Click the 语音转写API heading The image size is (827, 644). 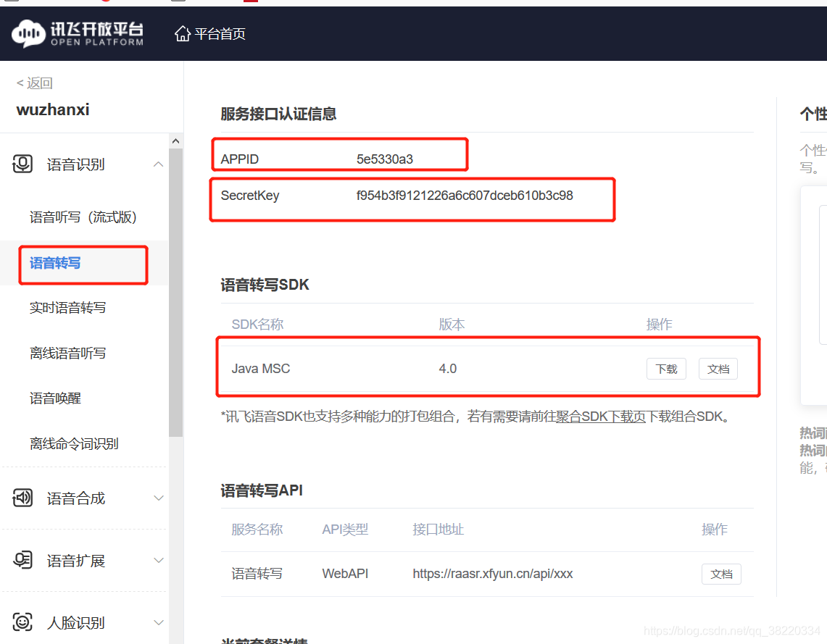point(262,490)
